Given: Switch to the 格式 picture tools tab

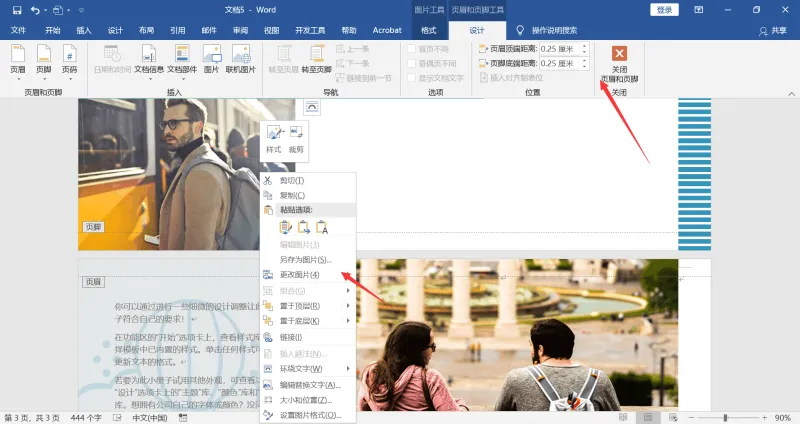Looking at the screenshot, I should pyautogui.click(x=429, y=31).
